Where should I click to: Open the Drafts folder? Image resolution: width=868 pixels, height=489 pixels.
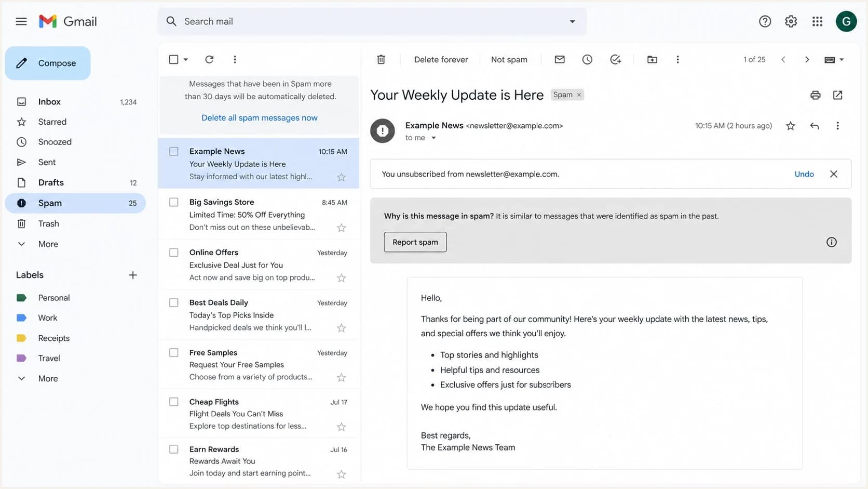pyautogui.click(x=76, y=182)
